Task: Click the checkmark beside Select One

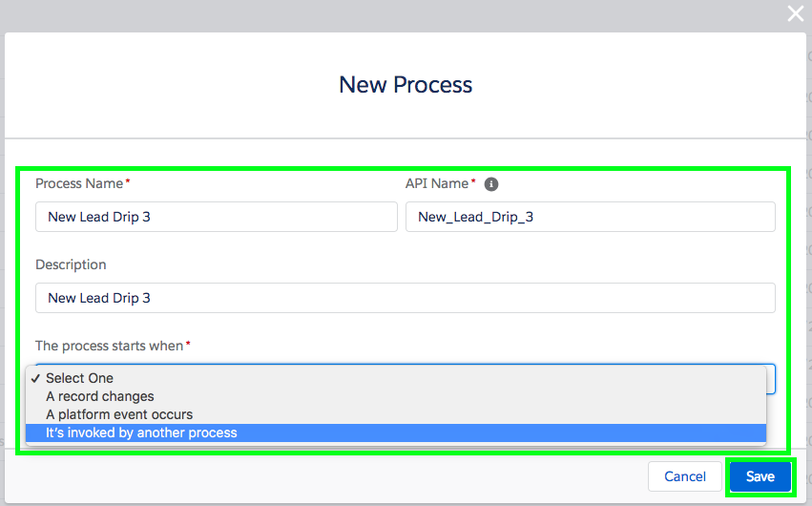Action: 34,378
